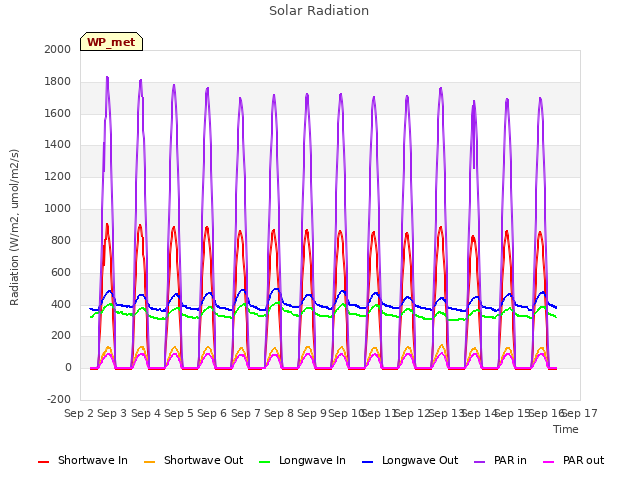This screenshot has width=640, height=480.
Task: Click the Sep 5 x-axis label
Action: tap(179, 413)
